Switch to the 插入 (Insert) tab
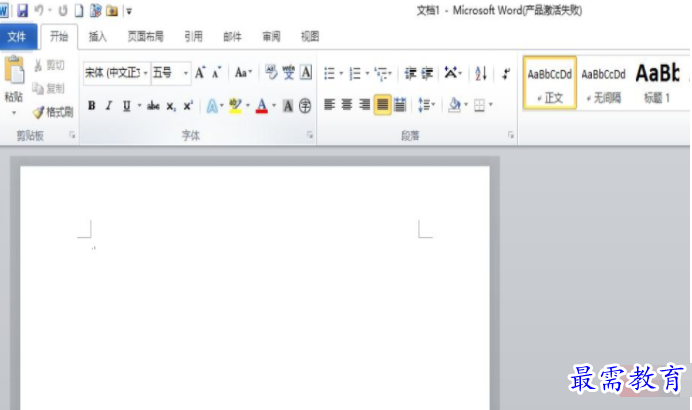Screen dimensions: 692x410 (x=98, y=37)
